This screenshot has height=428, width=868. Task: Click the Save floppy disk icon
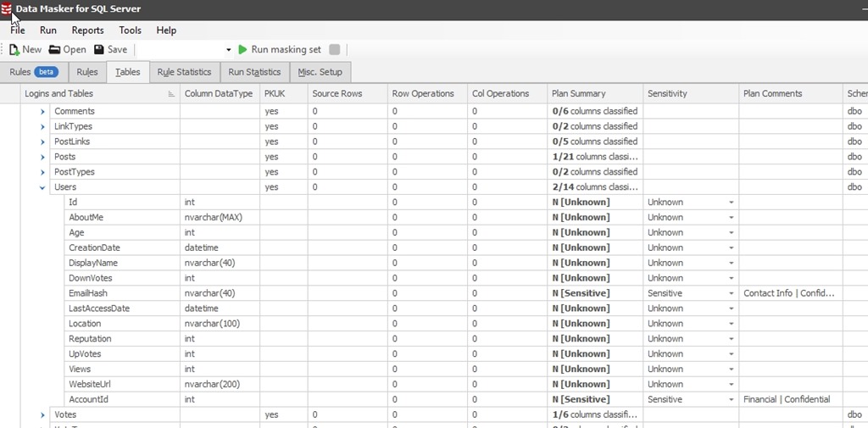click(x=99, y=50)
